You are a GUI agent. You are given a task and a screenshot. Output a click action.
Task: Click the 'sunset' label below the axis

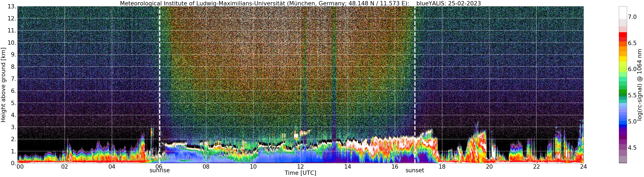tap(415, 171)
